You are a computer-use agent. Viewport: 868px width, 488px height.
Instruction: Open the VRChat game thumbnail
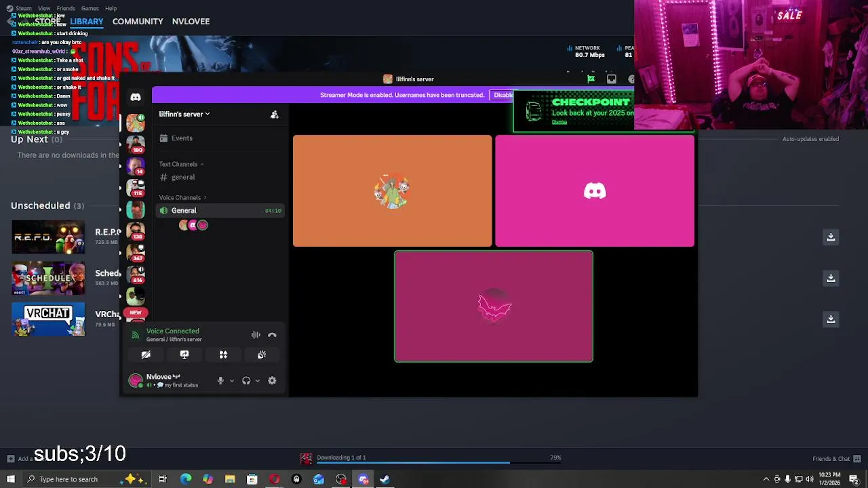tap(48, 319)
